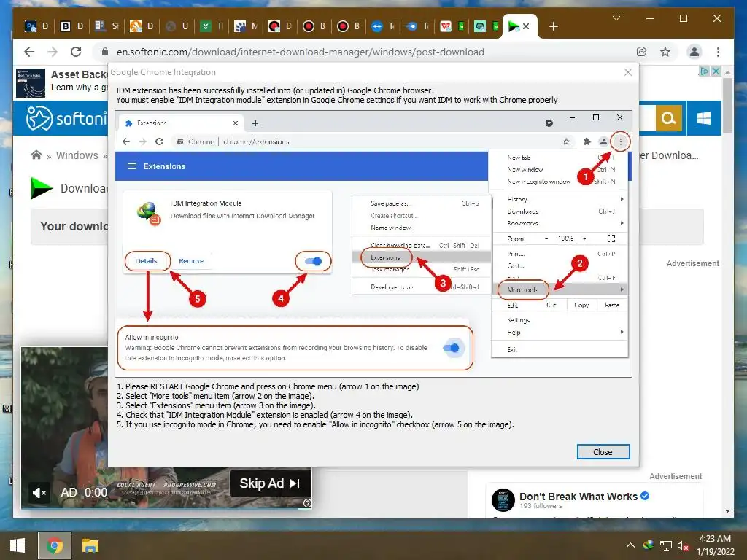Click the IDM system tray icon
This screenshot has width=747, height=560.
pyautogui.click(x=648, y=545)
